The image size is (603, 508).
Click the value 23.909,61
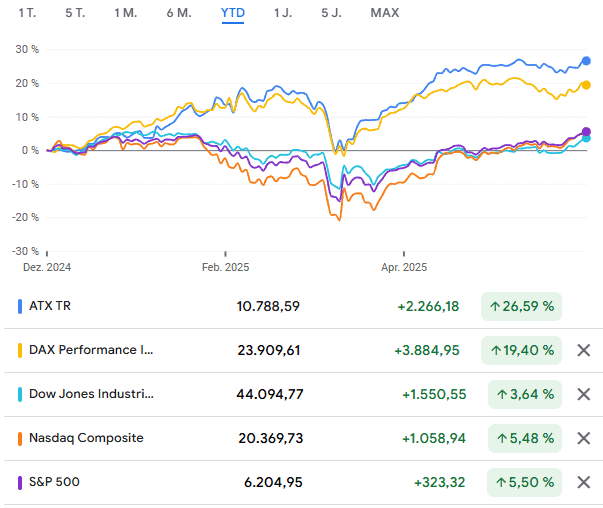click(x=268, y=350)
